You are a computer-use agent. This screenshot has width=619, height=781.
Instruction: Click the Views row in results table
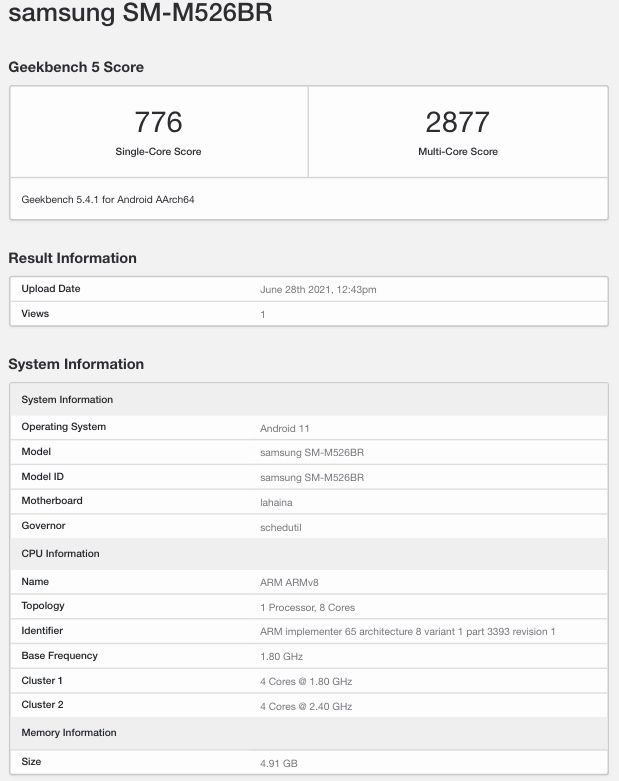309,314
